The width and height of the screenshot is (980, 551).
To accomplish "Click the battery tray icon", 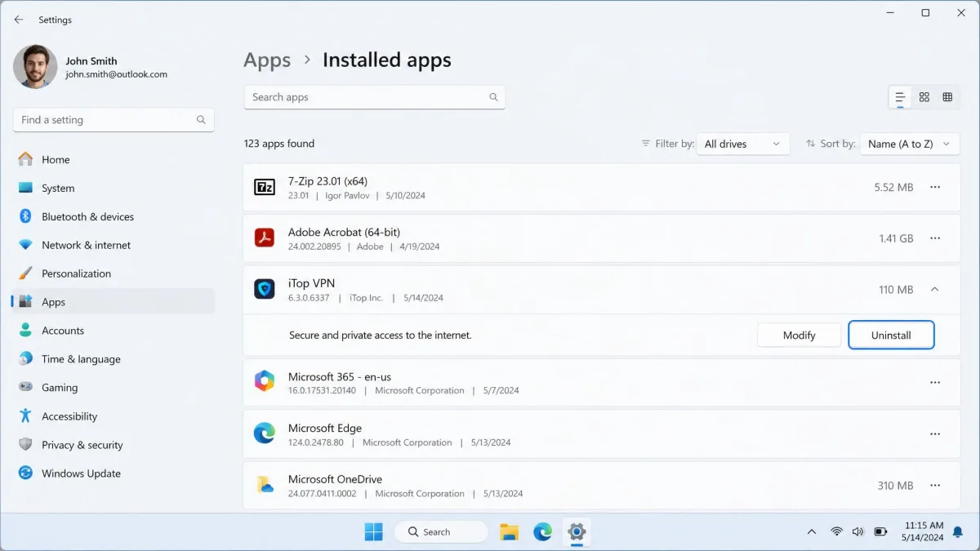I will pos(880,531).
